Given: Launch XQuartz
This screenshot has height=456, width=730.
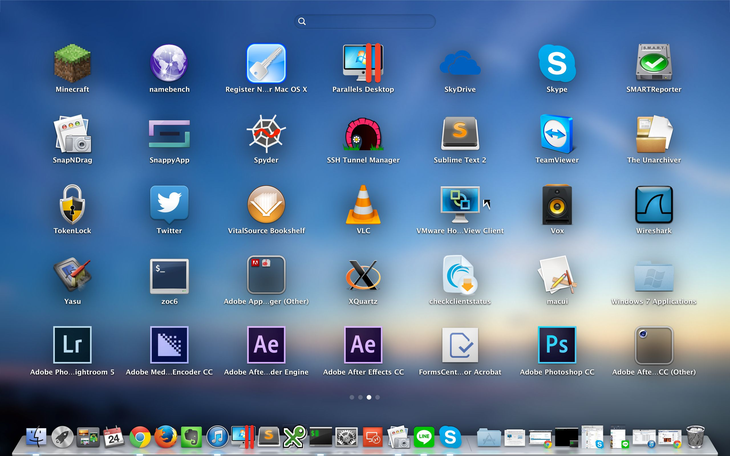Looking at the screenshot, I should pos(363,275).
